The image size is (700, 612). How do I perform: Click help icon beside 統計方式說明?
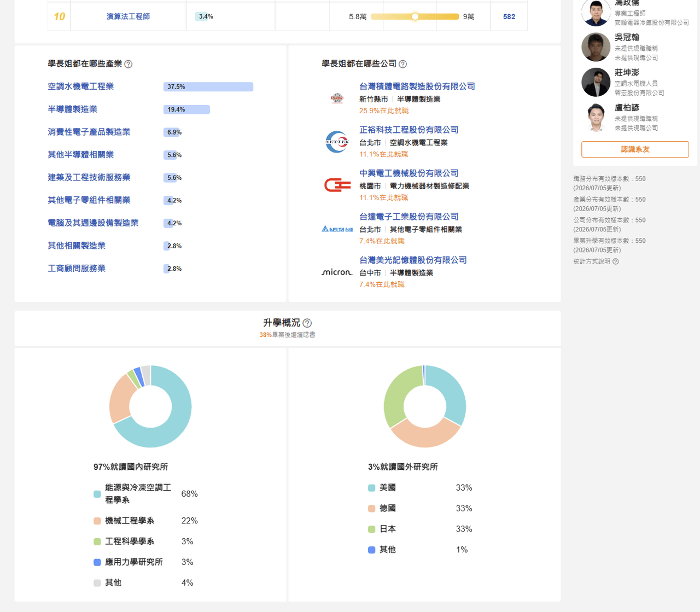616,261
